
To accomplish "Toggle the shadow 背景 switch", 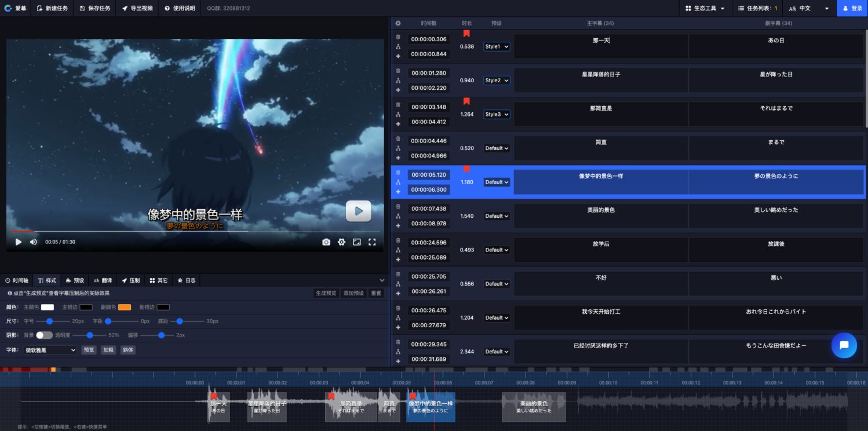I will click(44, 335).
